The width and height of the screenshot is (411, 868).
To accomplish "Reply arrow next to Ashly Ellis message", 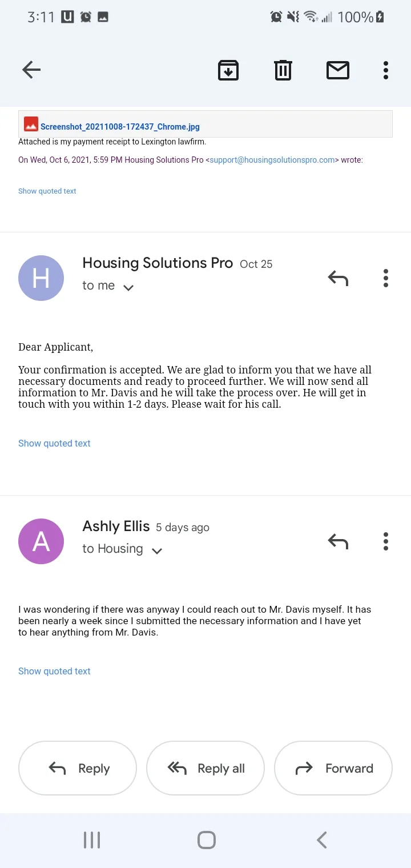I will point(338,541).
